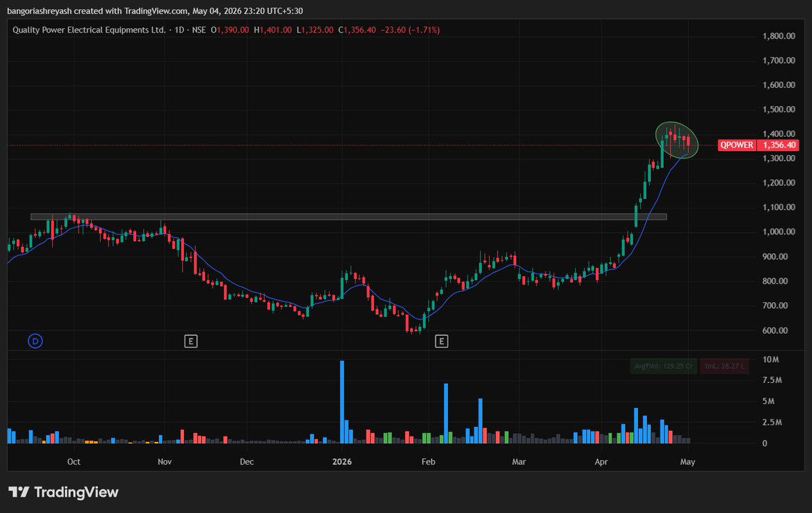Click the low value L1,325.00

[315, 30]
